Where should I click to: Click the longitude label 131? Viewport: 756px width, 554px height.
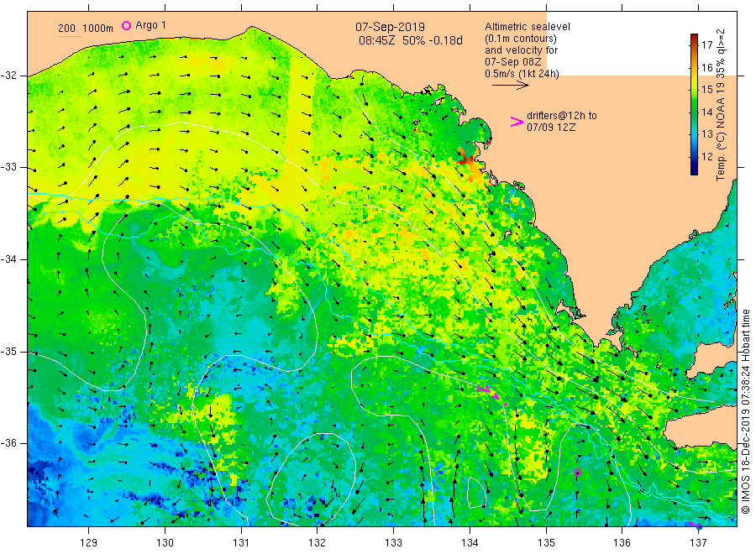click(x=241, y=543)
